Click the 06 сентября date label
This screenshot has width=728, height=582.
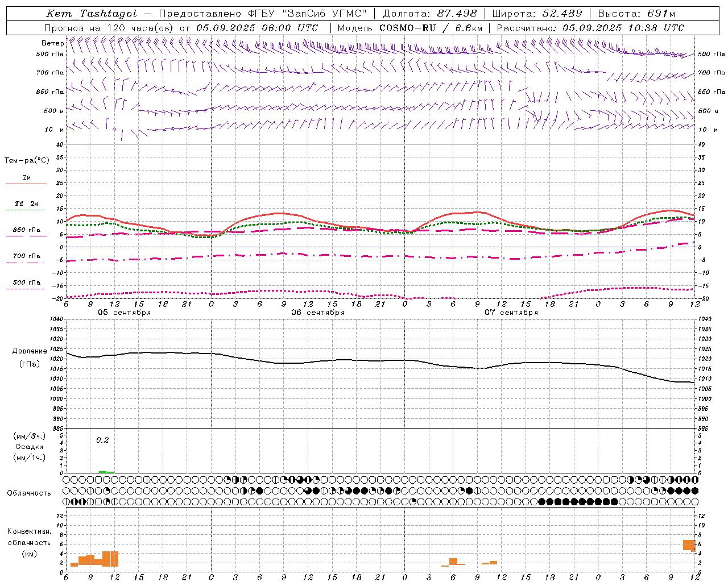(x=318, y=313)
